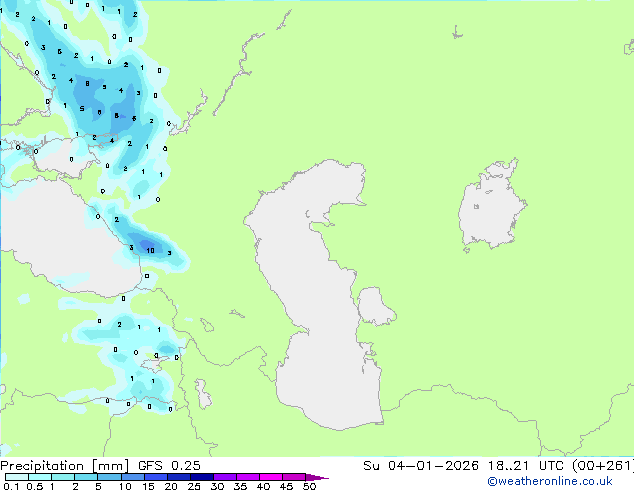Click the '(00+261)' forecast offset text
Screen dimensions: 634x490
pos(602,466)
